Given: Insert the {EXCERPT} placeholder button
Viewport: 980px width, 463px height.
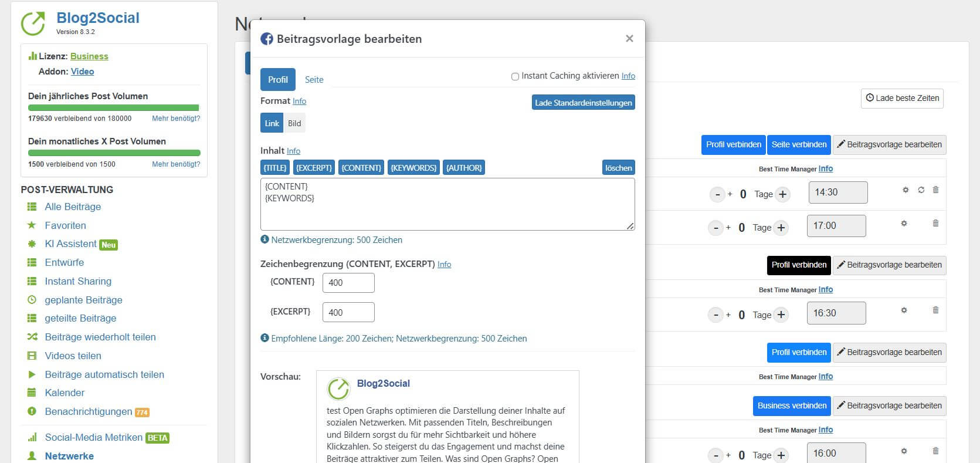Looking at the screenshot, I should click(x=314, y=168).
